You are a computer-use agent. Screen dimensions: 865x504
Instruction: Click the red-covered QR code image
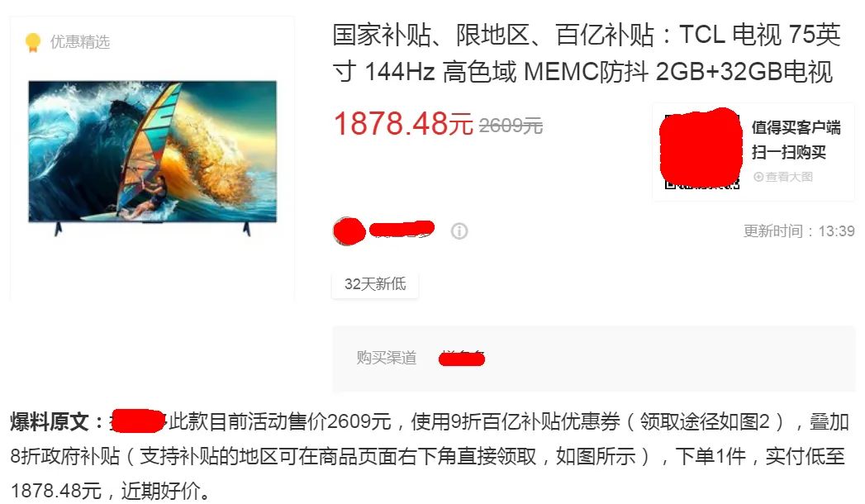701,149
